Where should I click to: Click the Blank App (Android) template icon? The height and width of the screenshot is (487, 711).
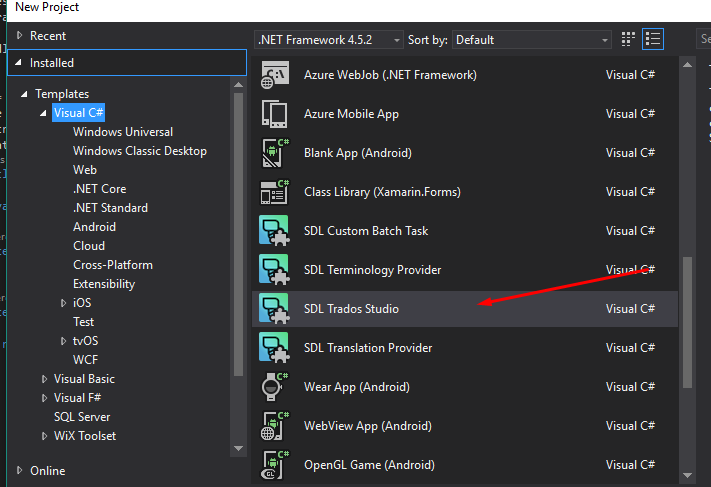[x=275, y=153]
